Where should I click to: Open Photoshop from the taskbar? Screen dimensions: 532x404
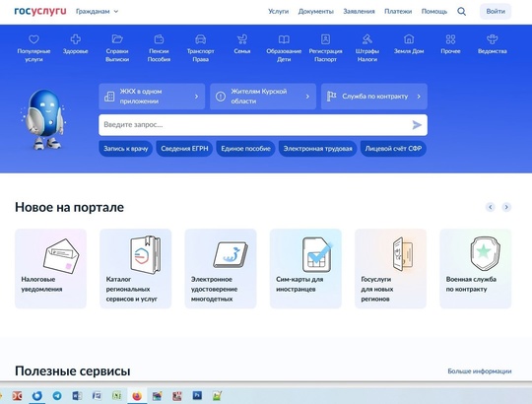coord(197,395)
